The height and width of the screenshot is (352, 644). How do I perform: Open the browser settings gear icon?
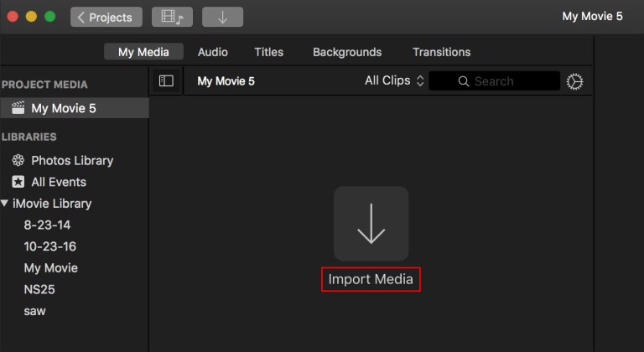[x=574, y=81]
